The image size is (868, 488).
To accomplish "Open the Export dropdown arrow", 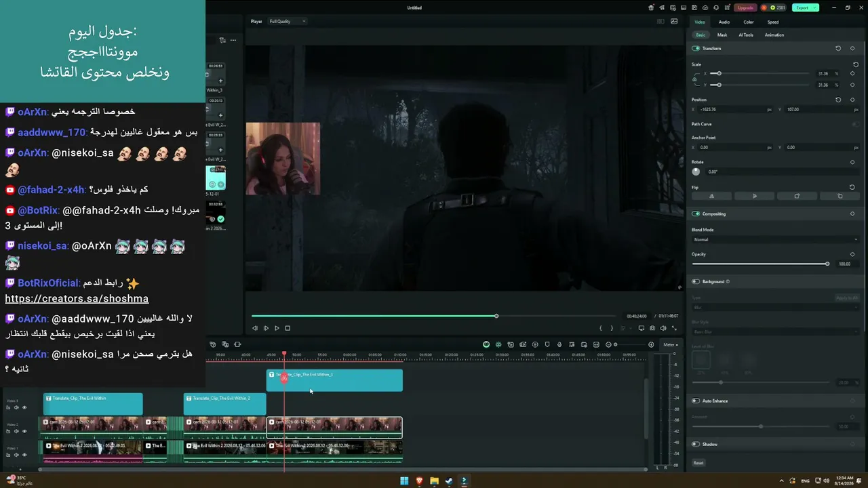I will [x=814, y=7].
